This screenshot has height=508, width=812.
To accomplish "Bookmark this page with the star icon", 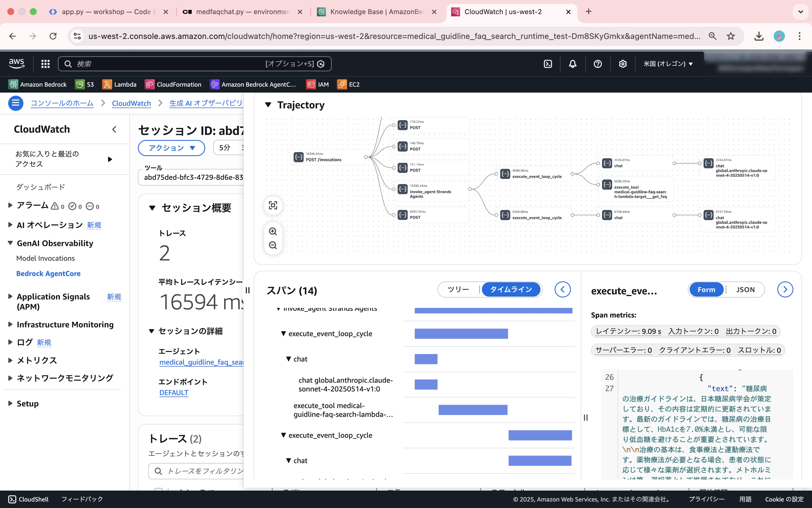I will tap(731, 36).
